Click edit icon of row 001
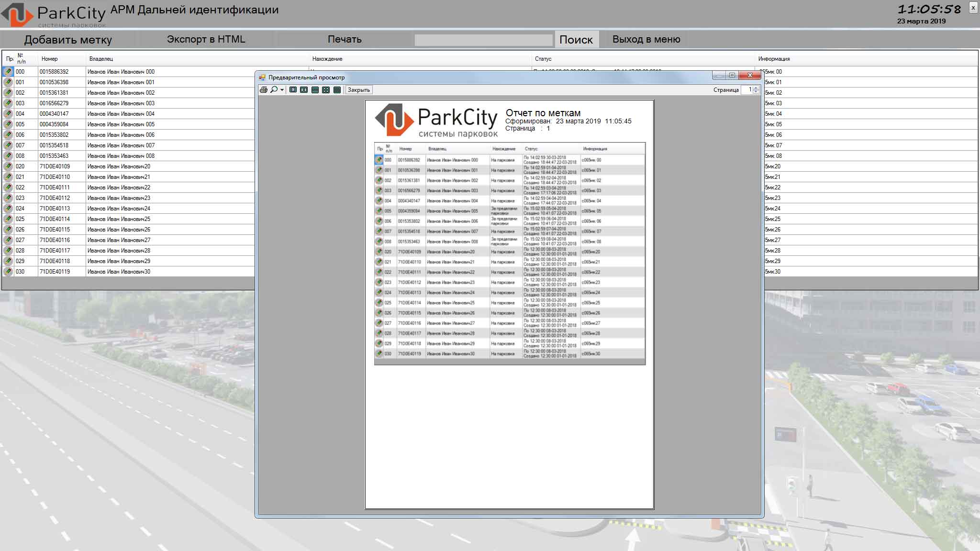 8,82
